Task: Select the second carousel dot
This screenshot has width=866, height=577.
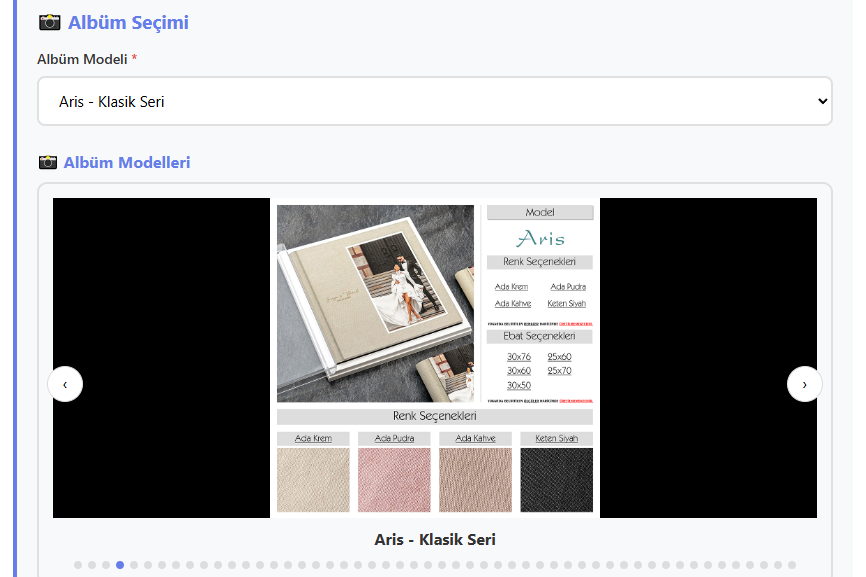Action: point(92,565)
